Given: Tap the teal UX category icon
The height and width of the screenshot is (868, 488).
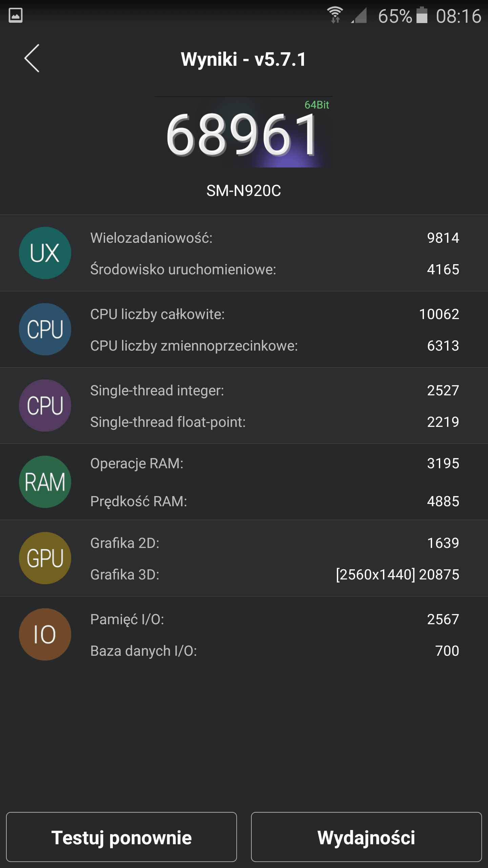Looking at the screenshot, I should point(45,253).
